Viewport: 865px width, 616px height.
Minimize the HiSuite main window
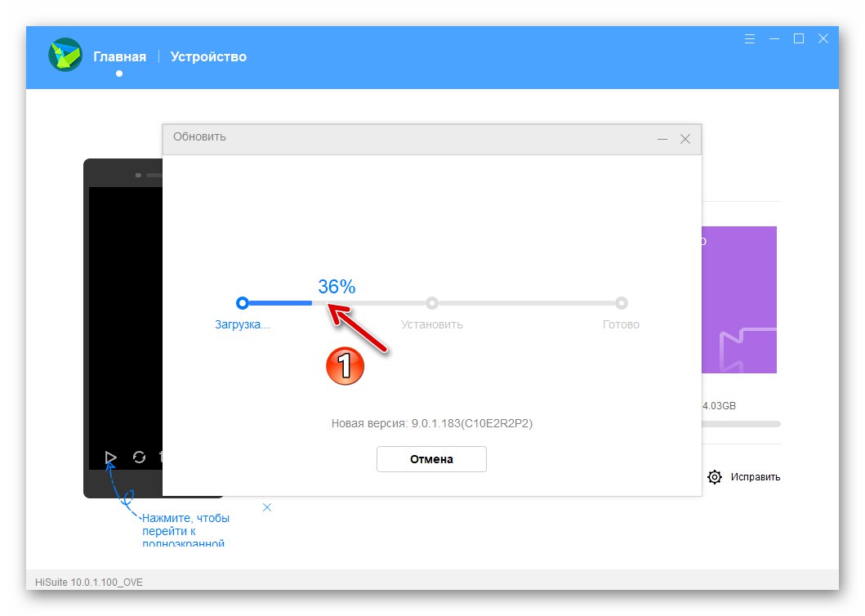click(x=774, y=38)
